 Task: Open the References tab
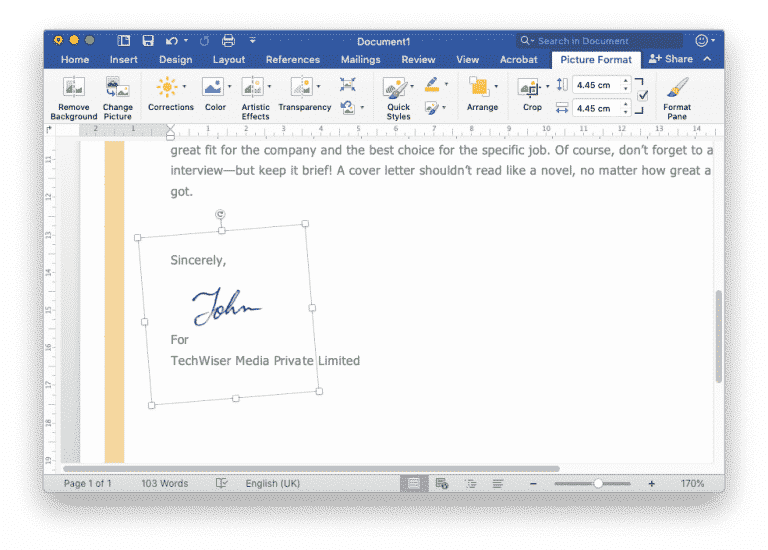293,59
